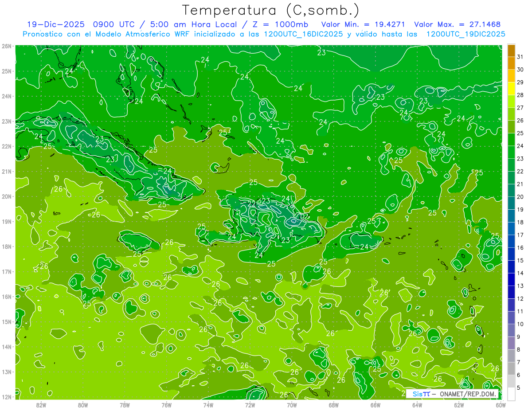Click the 72W longitude axis label
This screenshot has height=411, width=532.
(250, 405)
